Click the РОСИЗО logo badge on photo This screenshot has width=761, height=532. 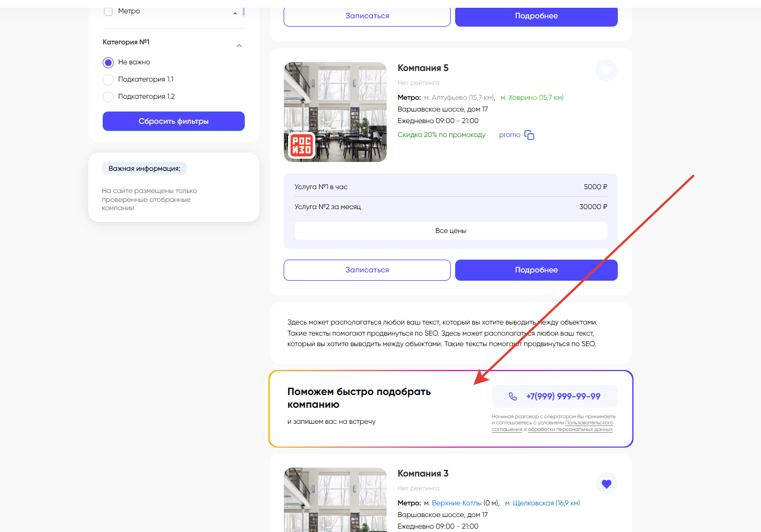point(301,145)
